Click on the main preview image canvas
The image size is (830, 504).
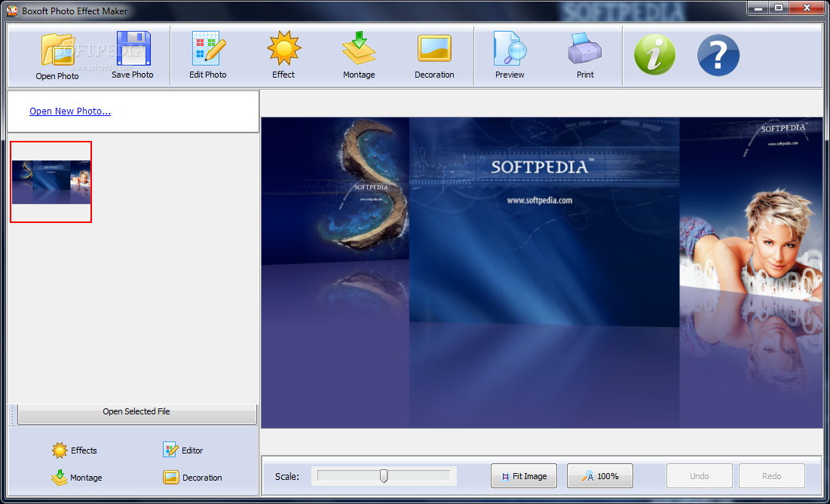click(542, 273)
